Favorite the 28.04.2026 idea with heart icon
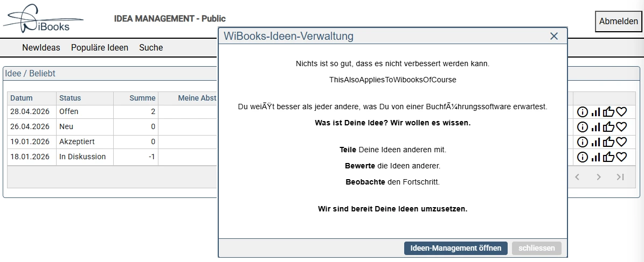The width and height of the screenshot is (644, 262). click(x=621, y=111)
